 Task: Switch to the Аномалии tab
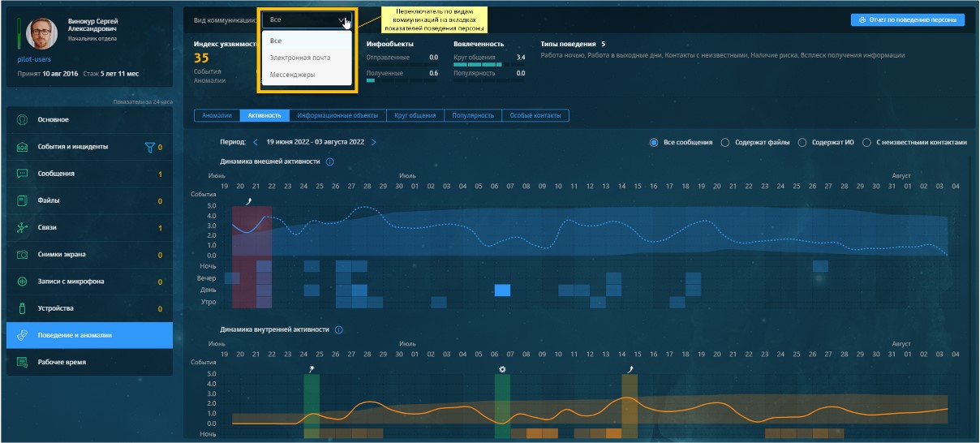pos(217,115)
